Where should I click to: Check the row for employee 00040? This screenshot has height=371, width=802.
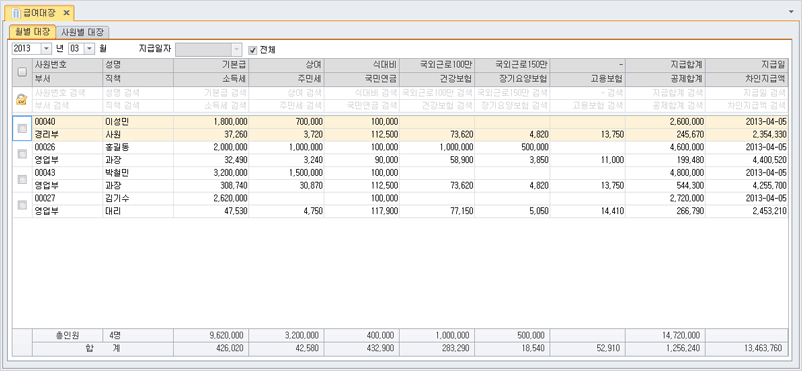coord(22,129)
